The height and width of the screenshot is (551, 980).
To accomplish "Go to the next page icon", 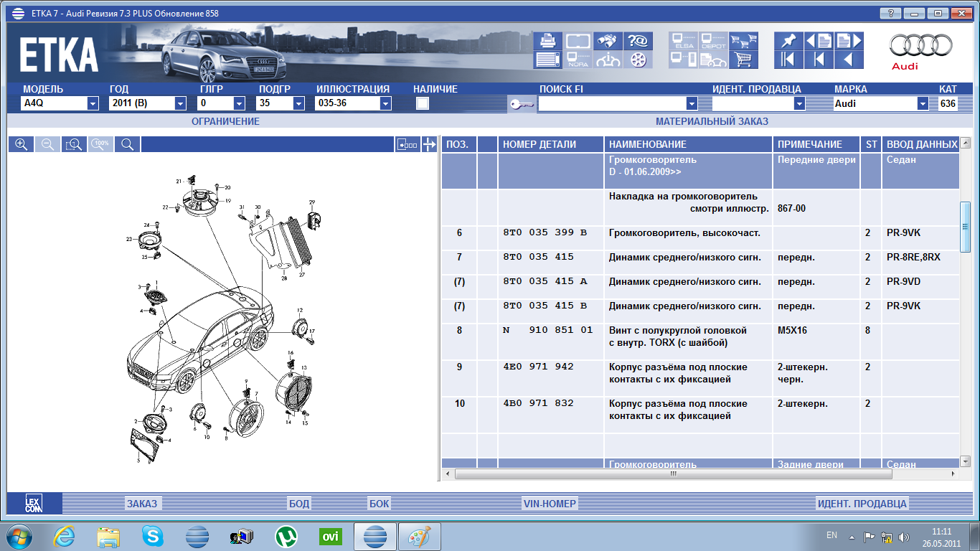I will click(x=849, y=40).
